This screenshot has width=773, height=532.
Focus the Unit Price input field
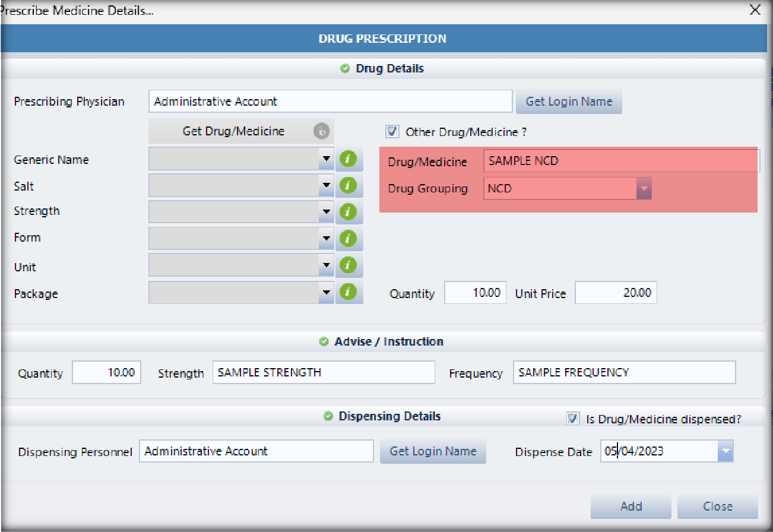tap(616, 293)
